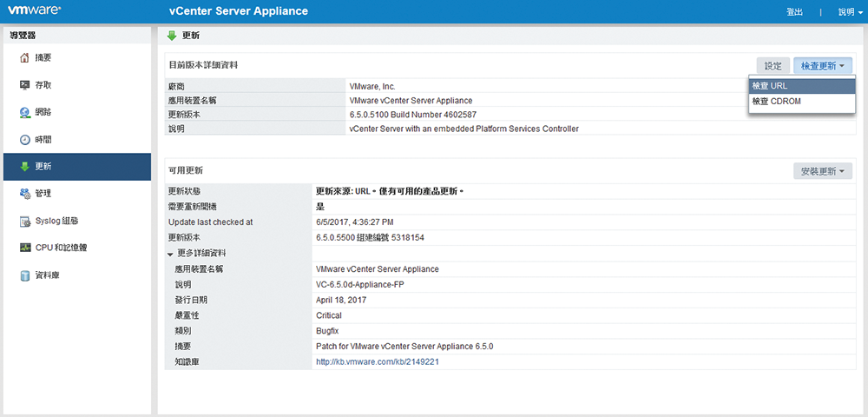Click the gears icon beside 管理
Screen dimensions: 868x417
point(24,194)
